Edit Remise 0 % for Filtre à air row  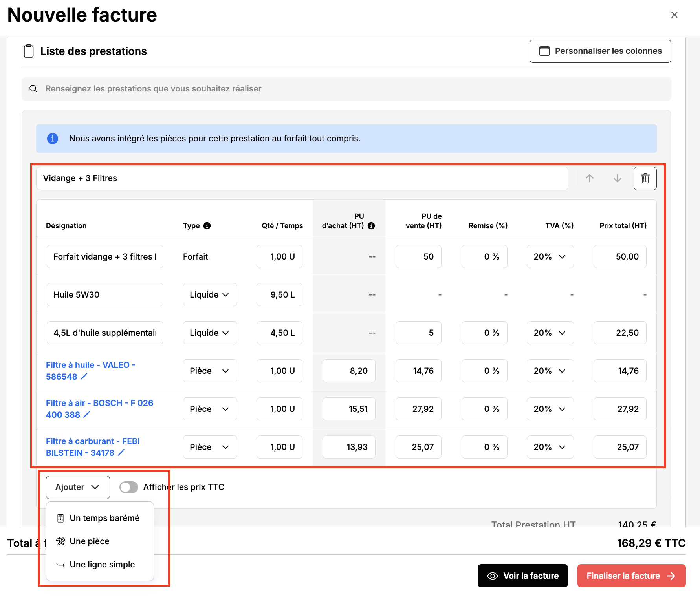[x=484, y=409]
